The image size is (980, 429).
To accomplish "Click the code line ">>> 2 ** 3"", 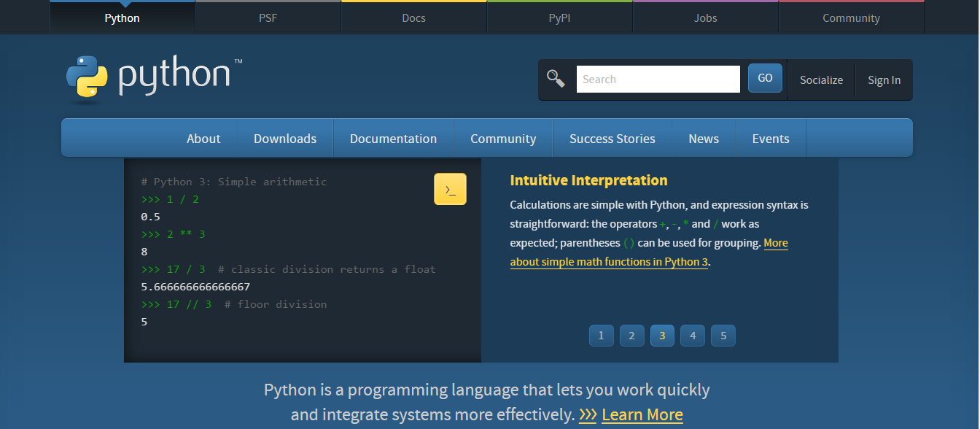I will tap(173, 234).
